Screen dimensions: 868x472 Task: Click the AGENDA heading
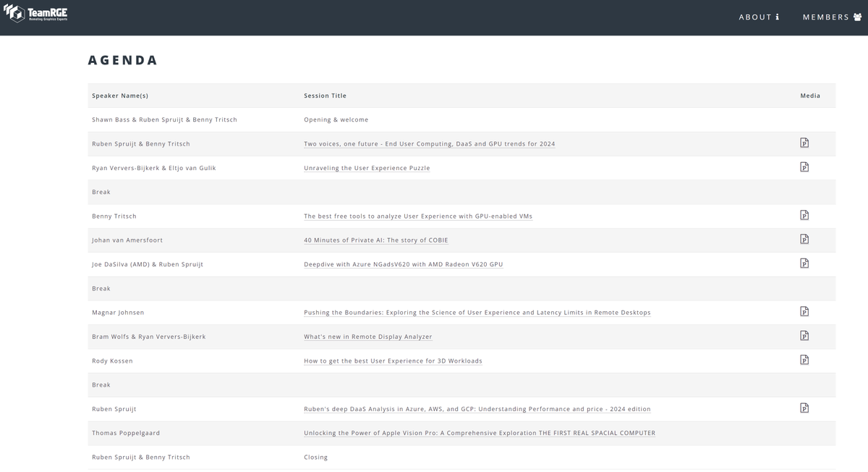[x=123, y=60]
